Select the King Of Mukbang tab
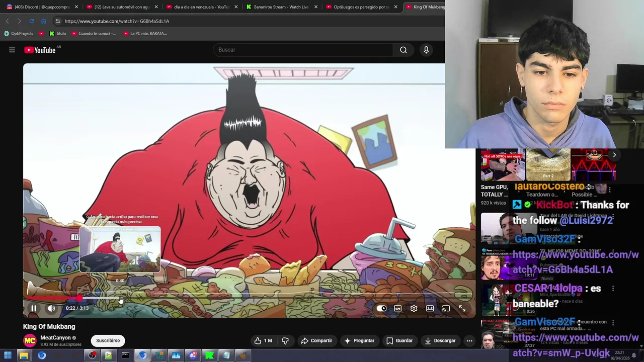Viewport: 644px width, 362px height. [424, 7]
